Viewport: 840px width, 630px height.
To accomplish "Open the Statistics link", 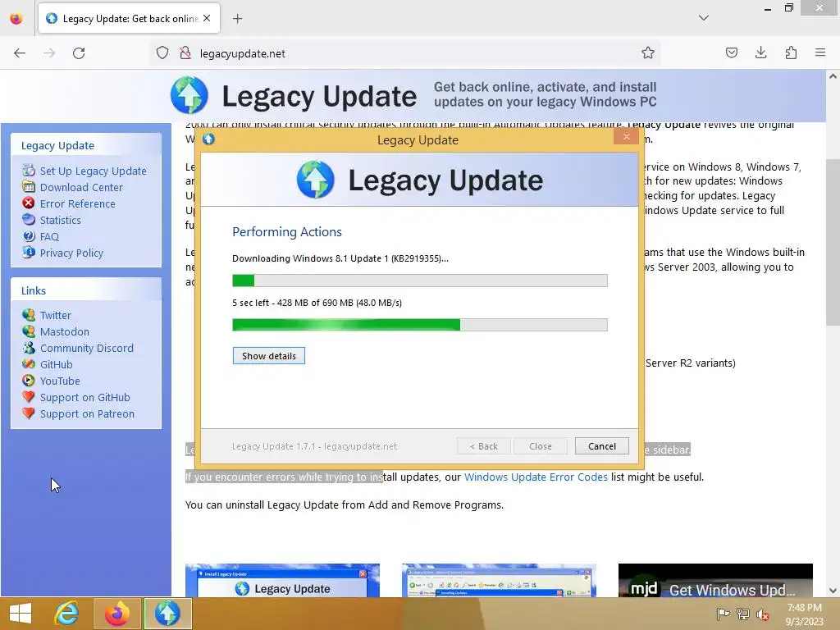I will (61, 220).
